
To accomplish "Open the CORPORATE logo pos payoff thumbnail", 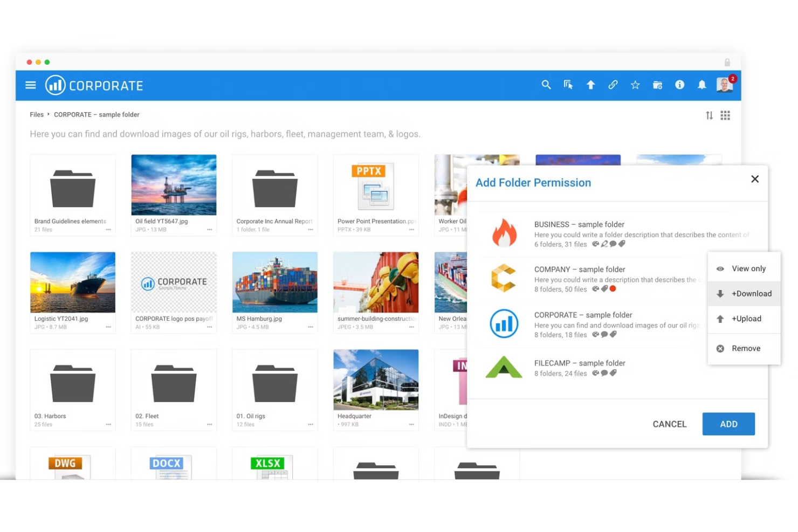I will (174, 282).
